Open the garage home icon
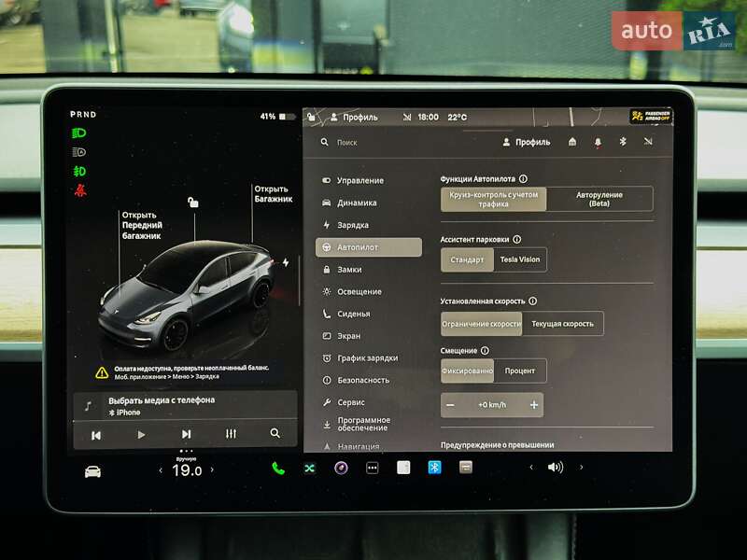The width and height of the screenshot is (747, 560). pos(572,142)
